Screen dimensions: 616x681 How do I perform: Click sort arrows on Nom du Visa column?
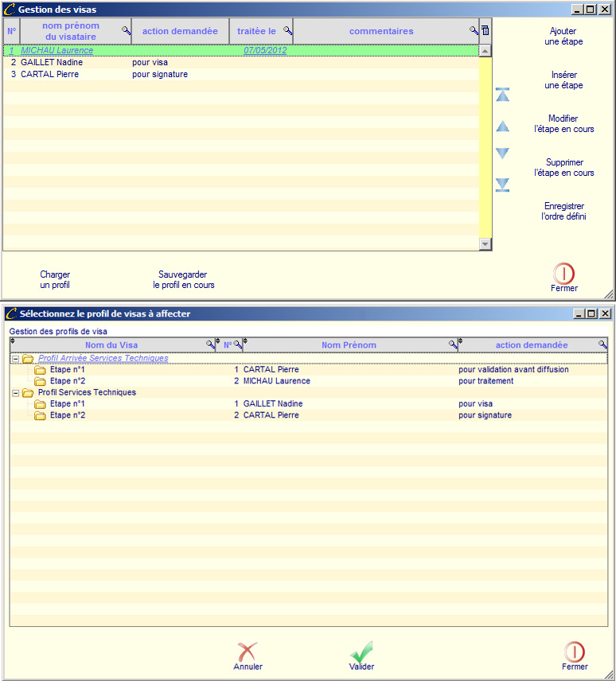[x=12, y=342]
